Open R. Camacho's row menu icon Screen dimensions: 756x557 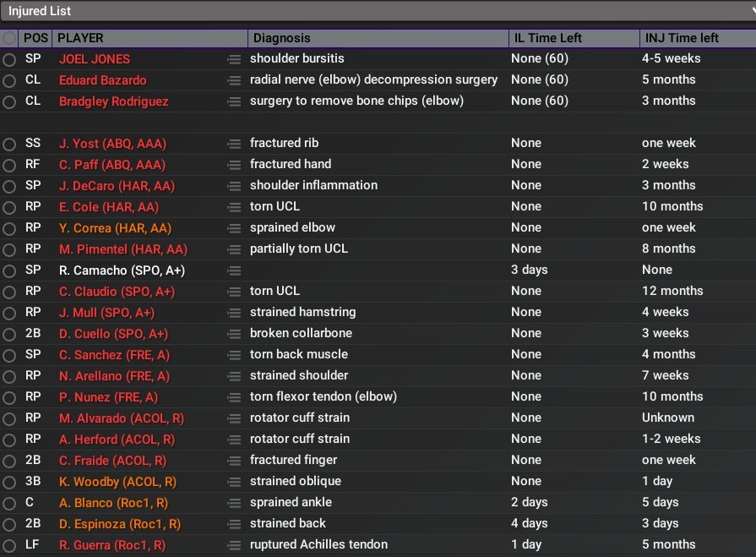[x=234, y=270]
